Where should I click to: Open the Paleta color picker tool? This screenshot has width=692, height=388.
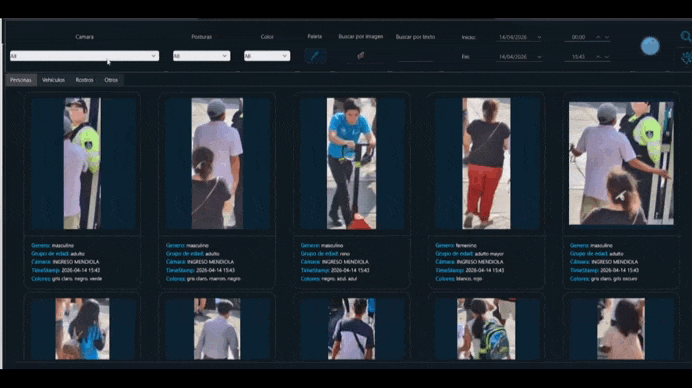(315, 56)
